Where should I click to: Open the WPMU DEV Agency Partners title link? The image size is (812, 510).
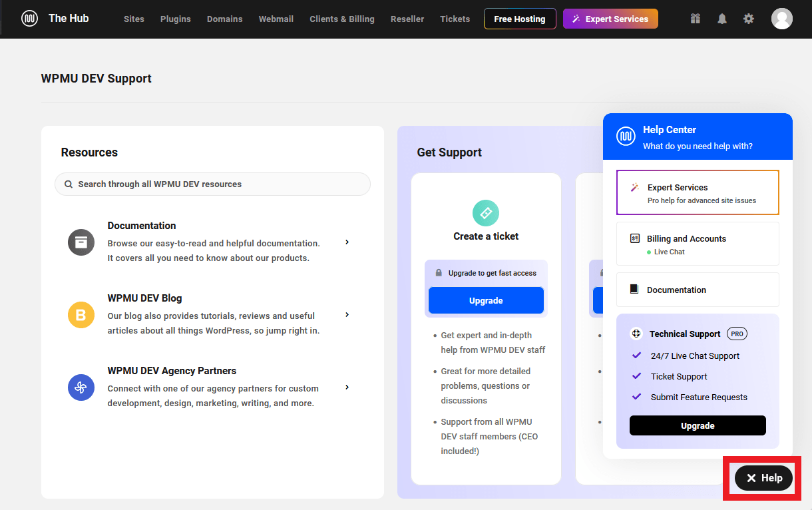172,371
